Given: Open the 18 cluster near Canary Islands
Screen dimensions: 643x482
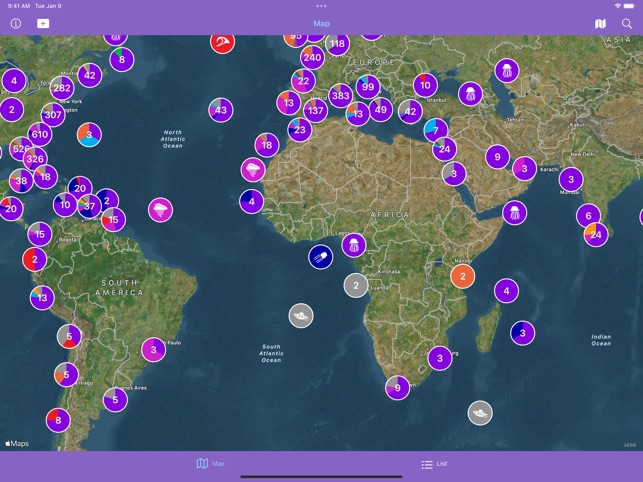Looking at the screenshot, I should tap(267, 145).
